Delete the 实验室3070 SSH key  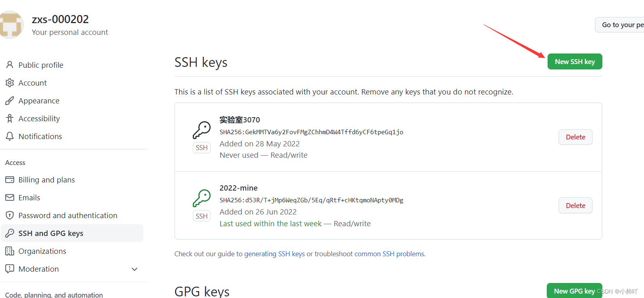pos(575,137)
